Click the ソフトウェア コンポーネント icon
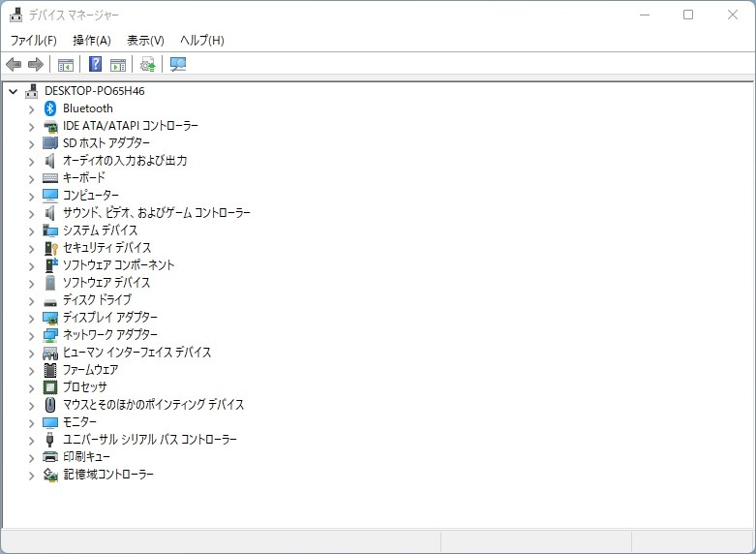 click(50, 265)
